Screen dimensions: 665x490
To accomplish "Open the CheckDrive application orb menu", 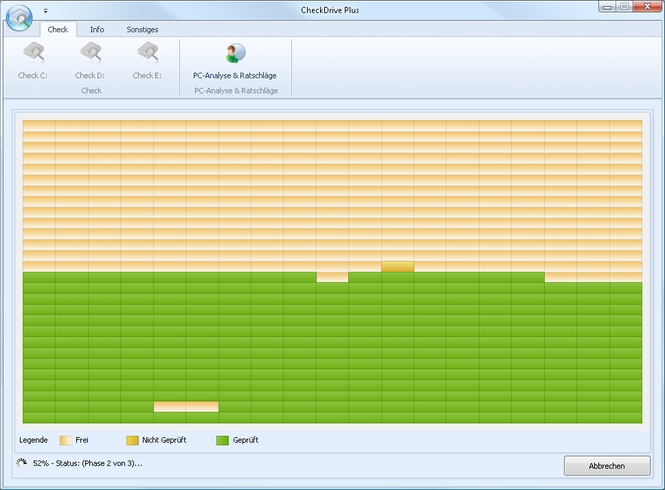I will coord(19,18).
